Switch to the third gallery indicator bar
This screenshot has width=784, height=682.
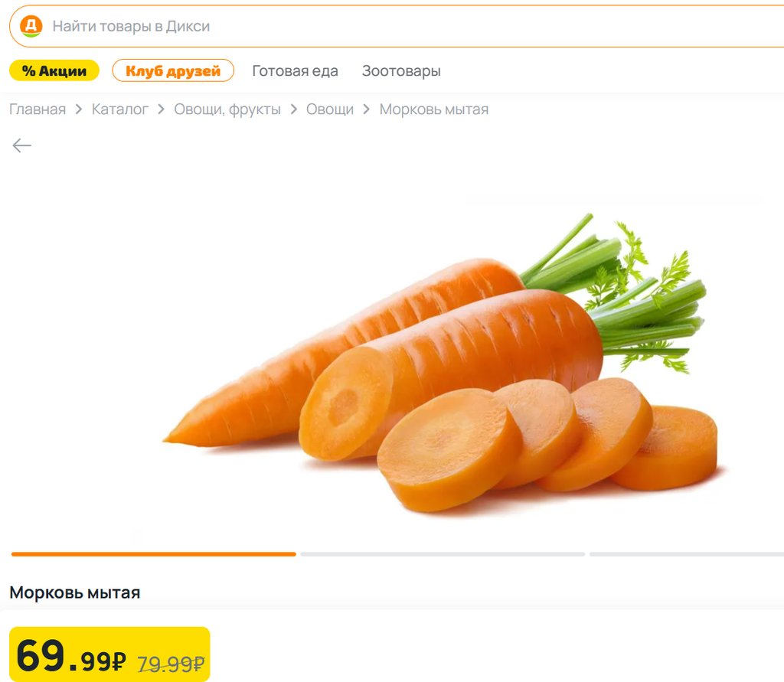tap(687, 554)
